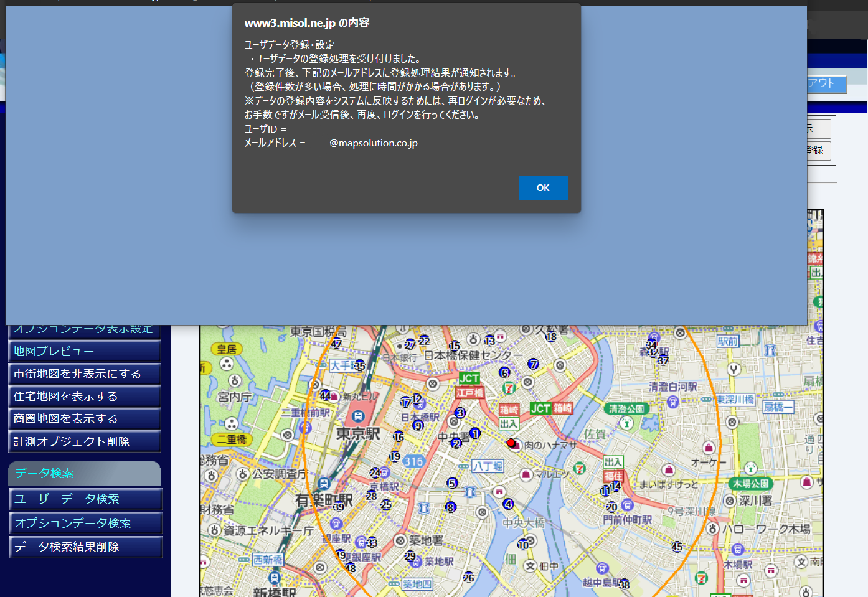Open オプションデータ検索
This screenshot has width=868, height=597.
pyautogui.click(x=85, y=523)
